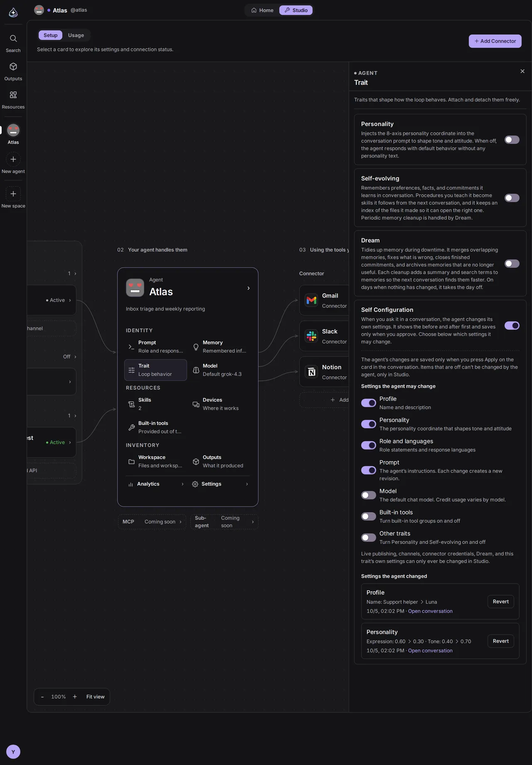Screen dimensions: 532x765
Task: Enable the Dream trait toggle
Action: [512, 264]
